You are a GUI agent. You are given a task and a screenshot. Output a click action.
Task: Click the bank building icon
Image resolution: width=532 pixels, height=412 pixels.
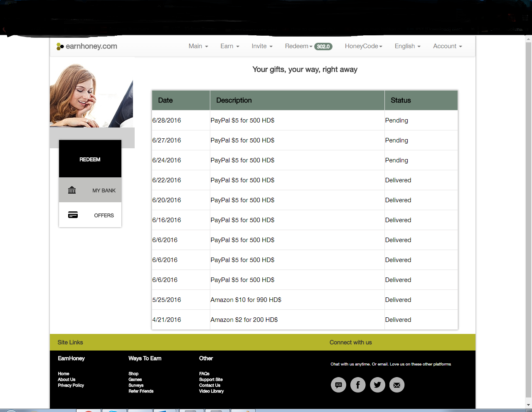tap(72, 190)
